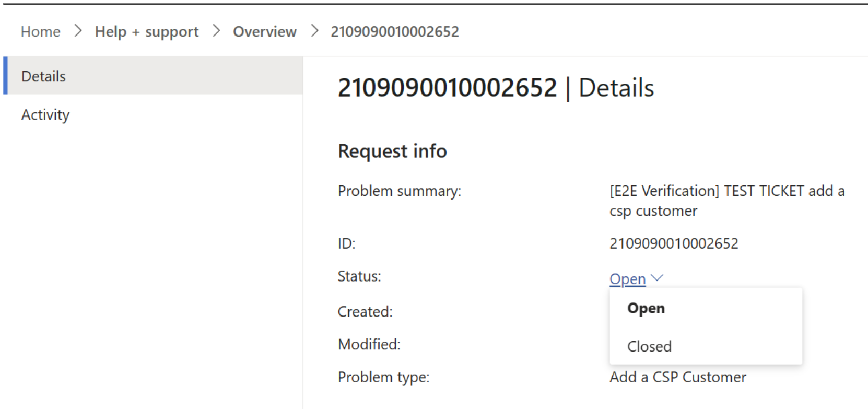Click the chevron right after Home
868x409 pixels.
[x=78, y=31]
